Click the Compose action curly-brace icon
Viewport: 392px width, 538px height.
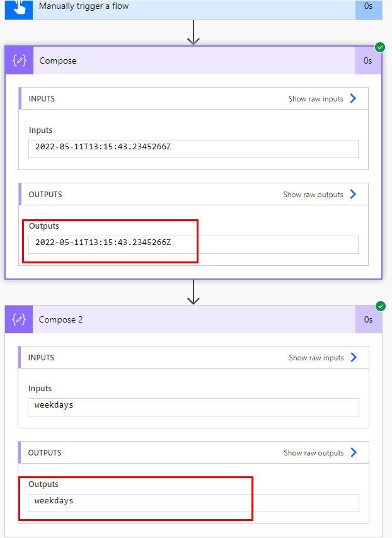pos(20,60)
